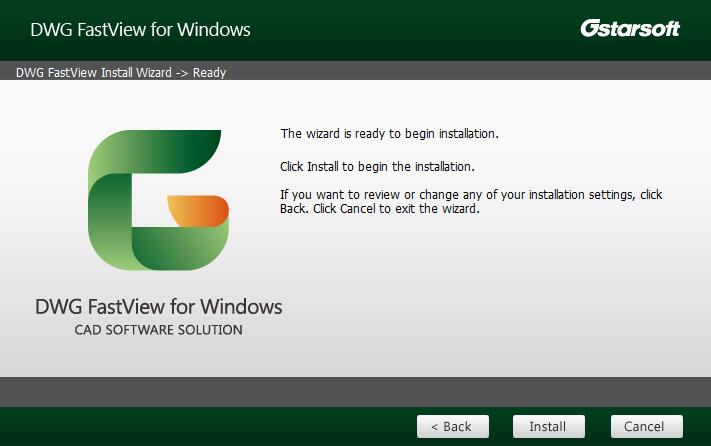Click the paragraph about reviewing installation settings
Screen dimensions: 711x446
tap(470, 202)
